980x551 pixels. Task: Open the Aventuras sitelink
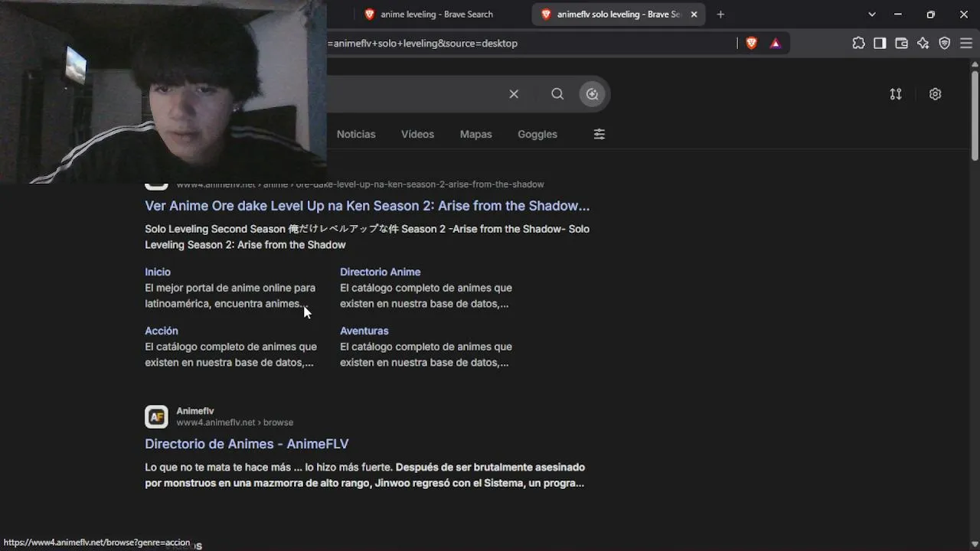pyautogui.click(x=364, y=331)
